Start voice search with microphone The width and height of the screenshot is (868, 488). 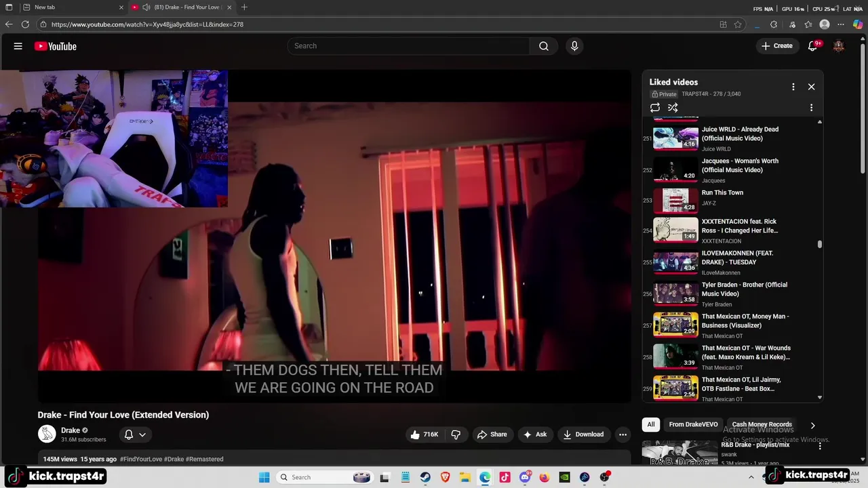[x=574, y=46]
